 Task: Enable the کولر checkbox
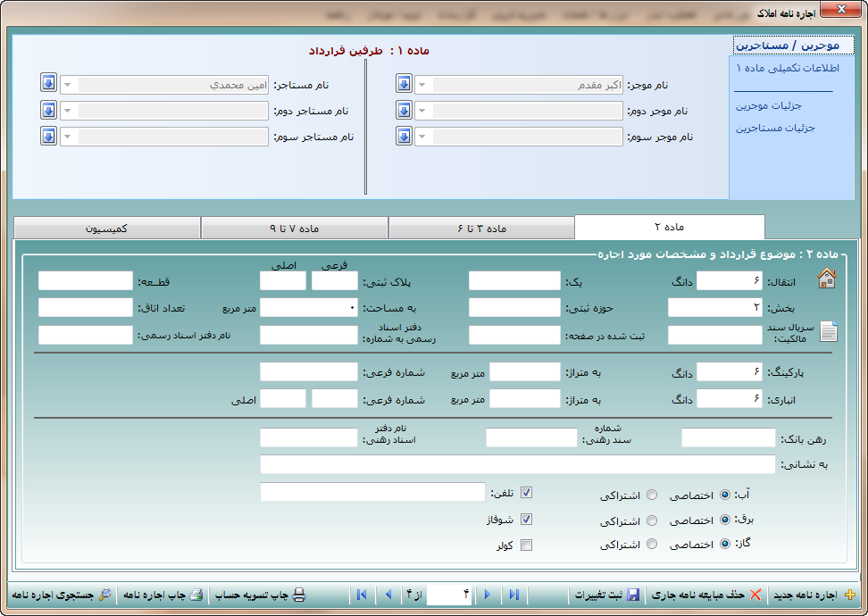527,545
